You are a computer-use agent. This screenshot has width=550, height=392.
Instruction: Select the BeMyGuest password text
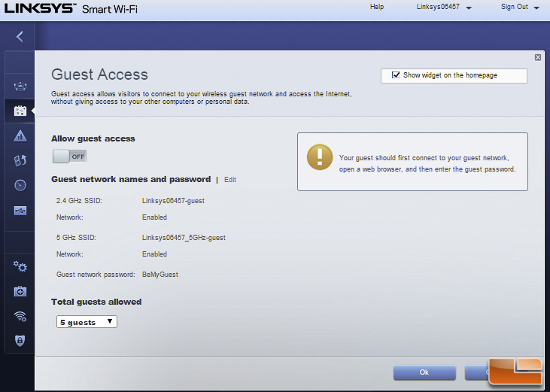[160, 275]
